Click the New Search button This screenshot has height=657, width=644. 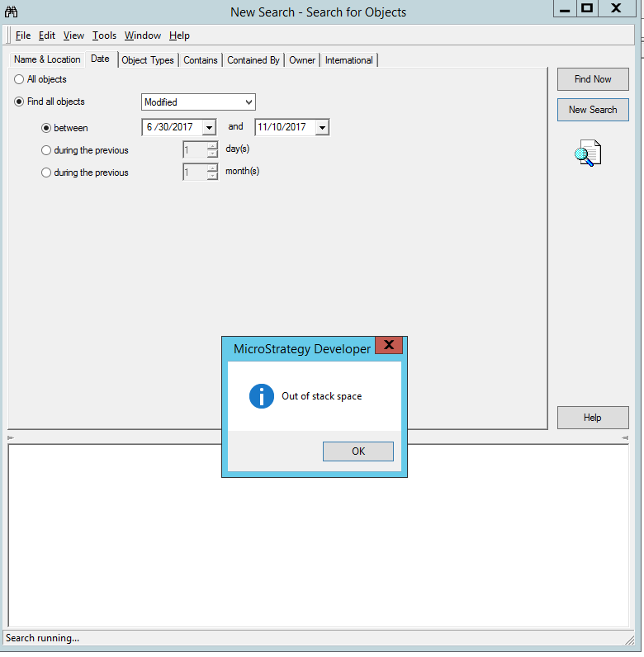(593, 110)
